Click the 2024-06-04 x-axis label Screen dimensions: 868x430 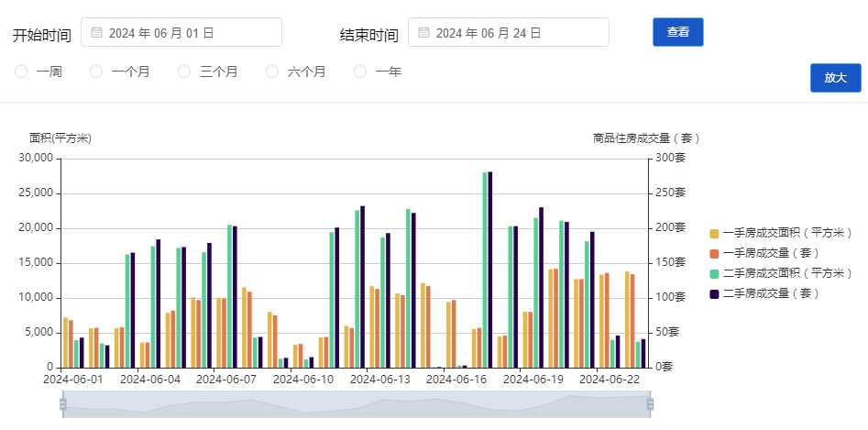click(x=150, y=380)
